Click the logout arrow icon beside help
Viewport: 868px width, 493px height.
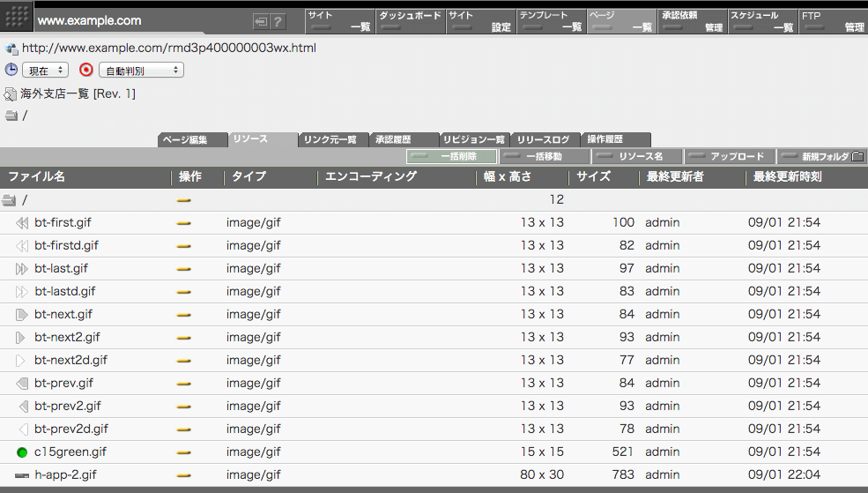pos(261,21)
